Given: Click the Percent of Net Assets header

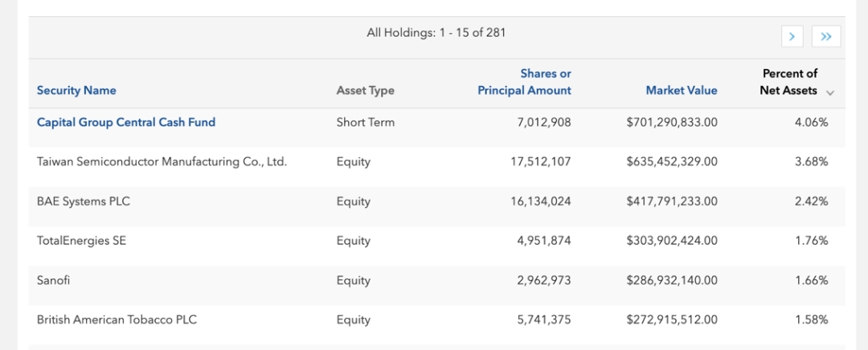Looking at the screenshot, I should tap(788, 82).
